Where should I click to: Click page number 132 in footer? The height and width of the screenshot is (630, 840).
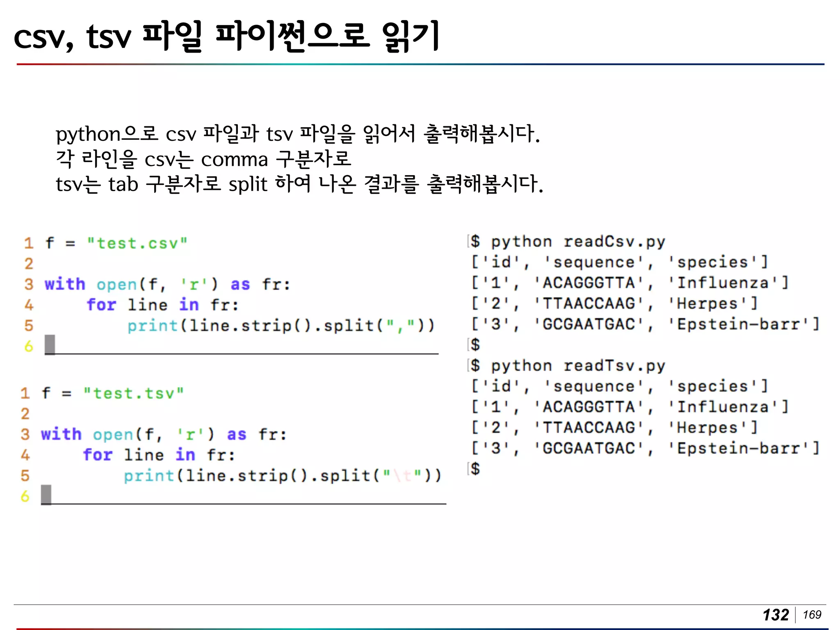click(x=776, y=615)
